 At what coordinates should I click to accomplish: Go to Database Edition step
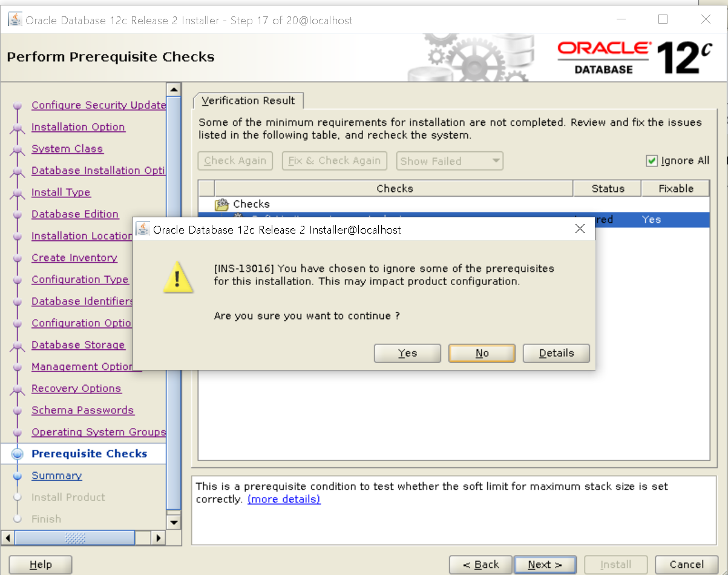(x=75, y=214)
